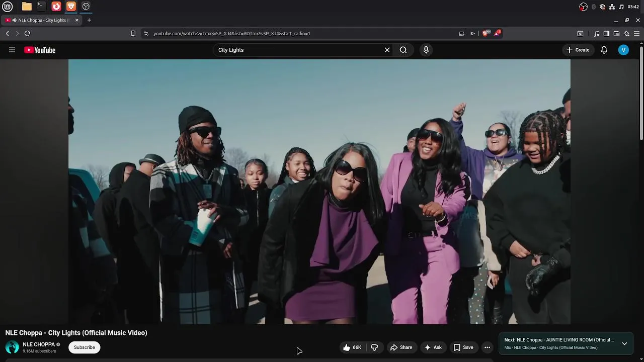Open a new browser tab
Image resolution: width=644 pixels, height=362 pixels.
point(89,20)
